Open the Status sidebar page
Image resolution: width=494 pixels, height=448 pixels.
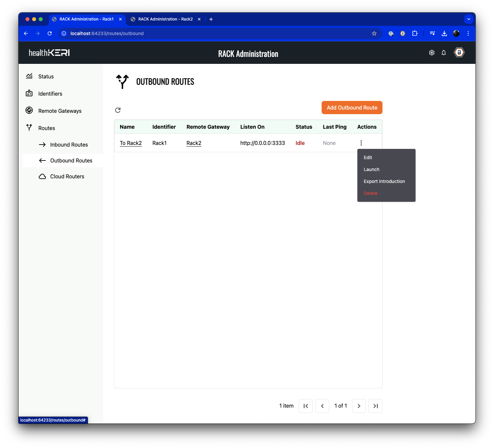coord(46,76)
